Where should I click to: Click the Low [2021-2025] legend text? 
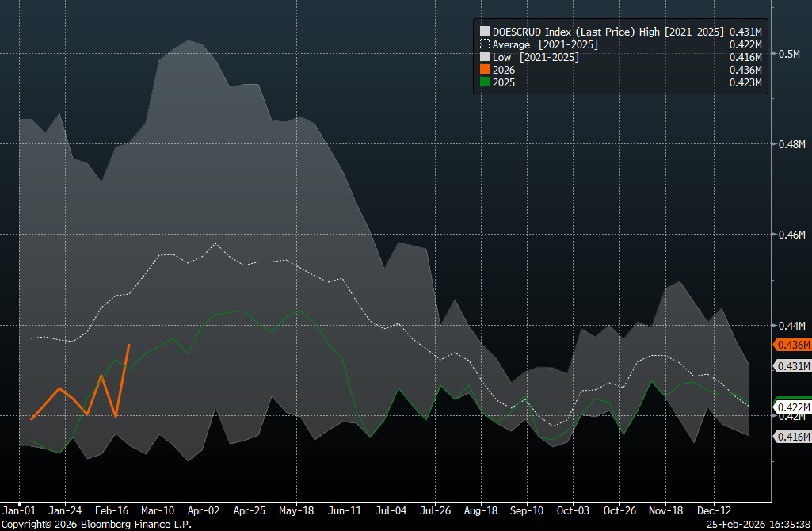[x=536, y=57]
